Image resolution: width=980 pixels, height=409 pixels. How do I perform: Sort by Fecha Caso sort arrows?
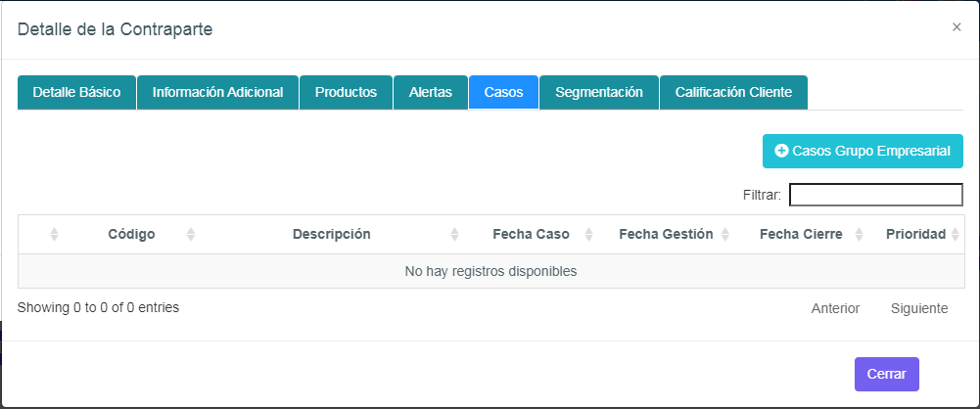point(588,235)
